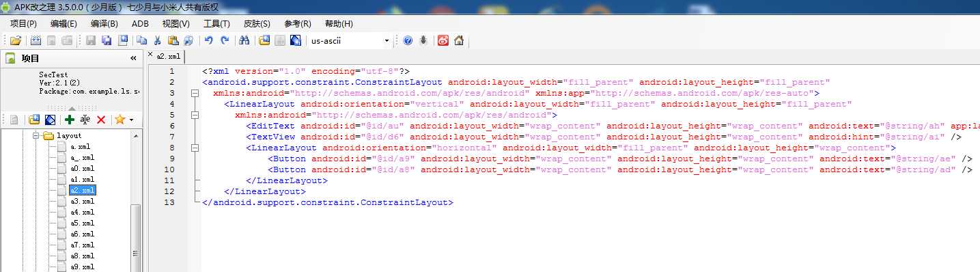Open a file with the yellow folder icon
Image resolution: width=980 pixels, height=272 pixels.
(x=15, y=40)
